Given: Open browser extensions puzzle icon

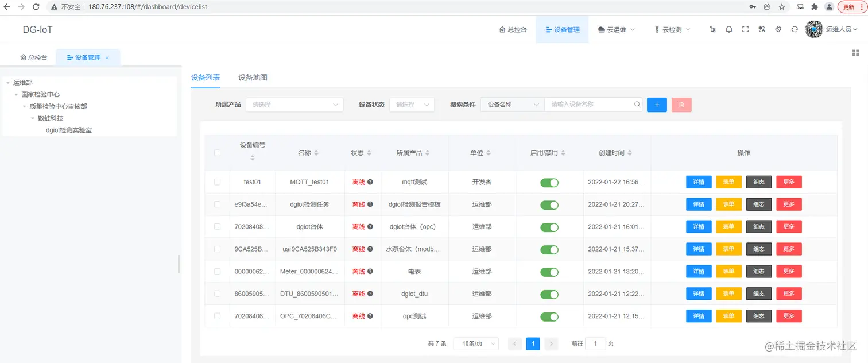Looking at the screenshot, I should click(814, 7).
